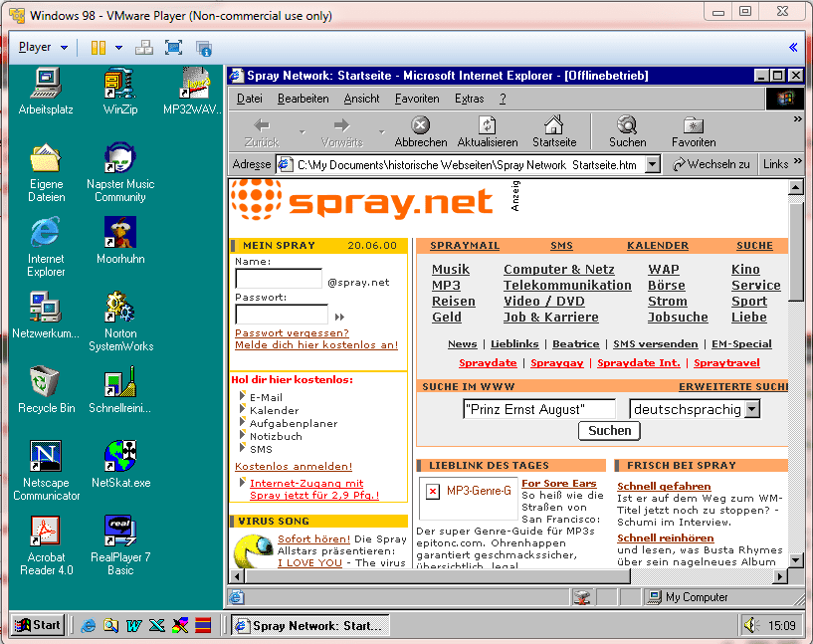Screen dimensions: 813x644
Task: Open the Kostenlos anmelden! link
Action: coord(294,466)
